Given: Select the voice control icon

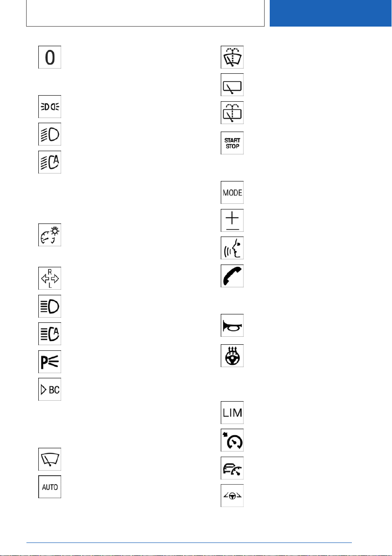Looking at the screenshot, I should [x=232, y=248].
